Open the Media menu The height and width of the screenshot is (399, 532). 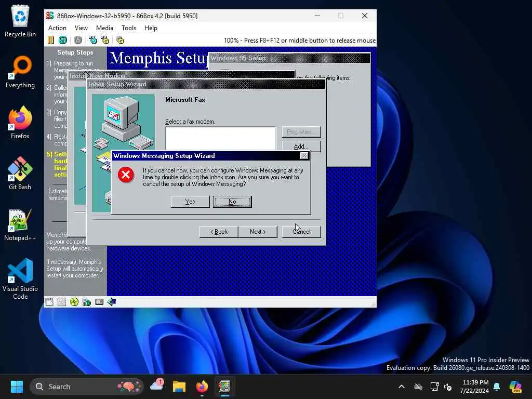point(104,28)
